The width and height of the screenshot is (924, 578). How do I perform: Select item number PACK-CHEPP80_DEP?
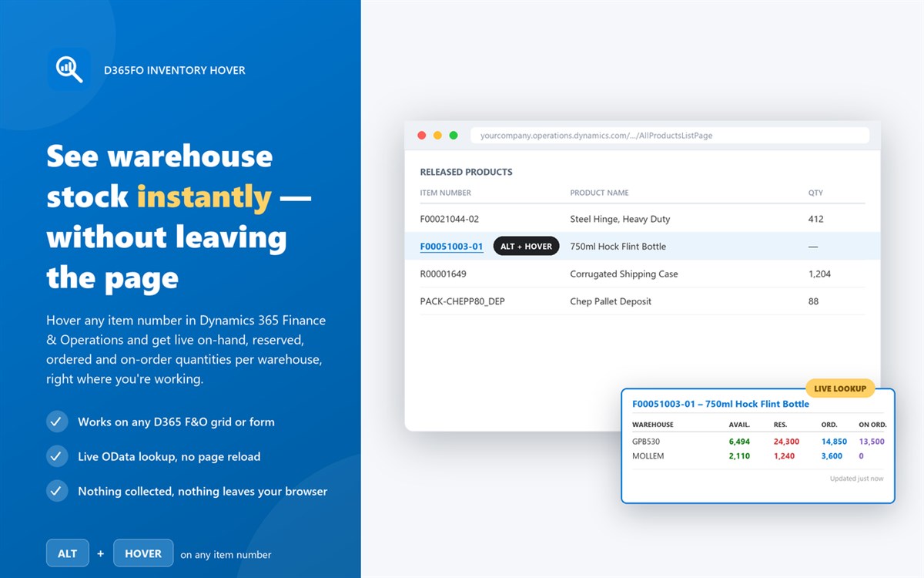tap(462, 301)
